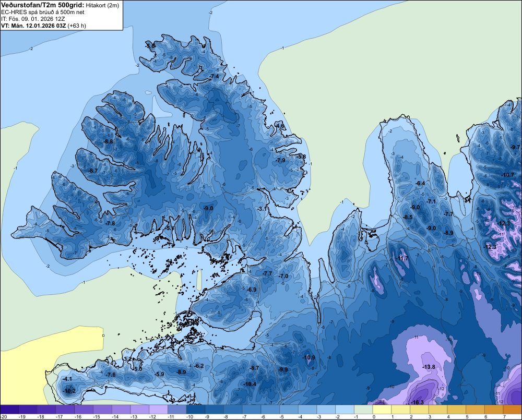Select pale green legend swatch between -1 and 0
Image resolution: width=522 pixels, height=420 pixels.
point(363,410)
